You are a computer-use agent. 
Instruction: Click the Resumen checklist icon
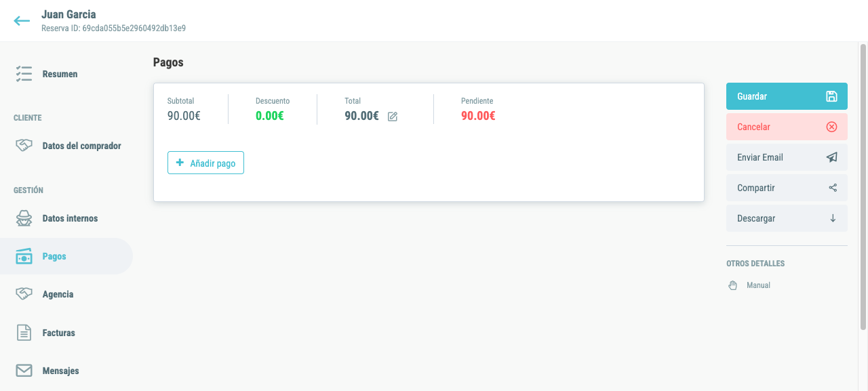click(x=24, y=74)
